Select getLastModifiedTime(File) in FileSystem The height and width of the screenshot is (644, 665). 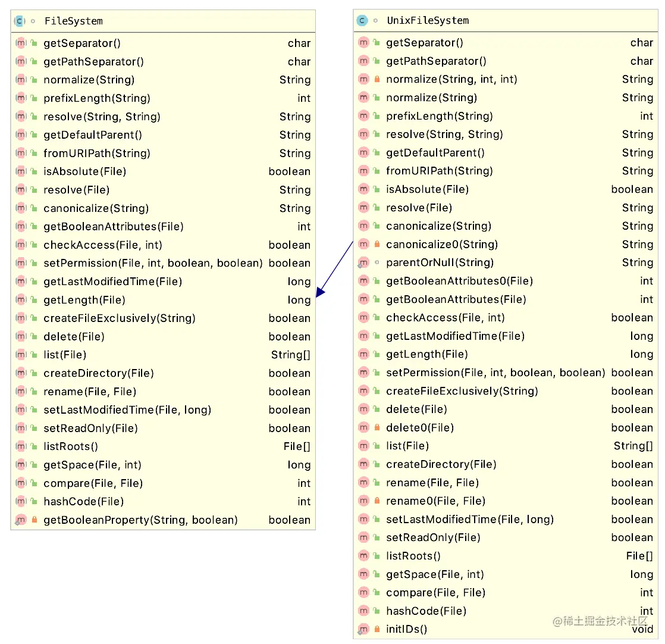pyautogui.click(x=113, y=282)
